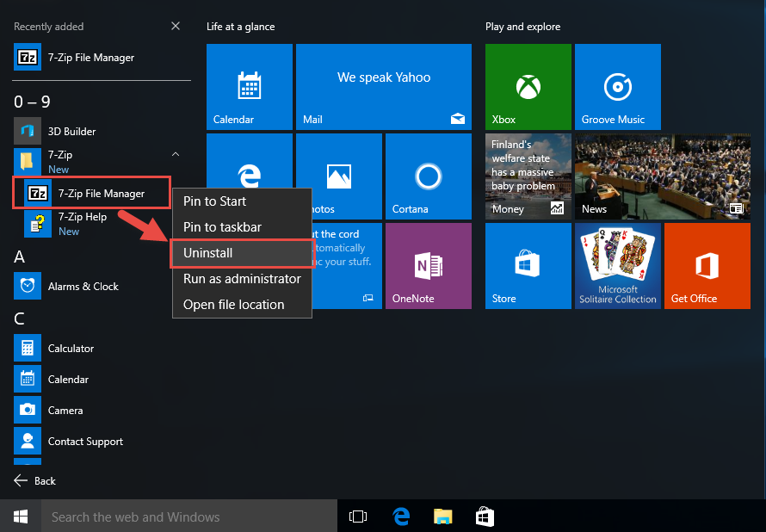Click the Windows Start button
The image size is (766, 532).
coord(21,516)
